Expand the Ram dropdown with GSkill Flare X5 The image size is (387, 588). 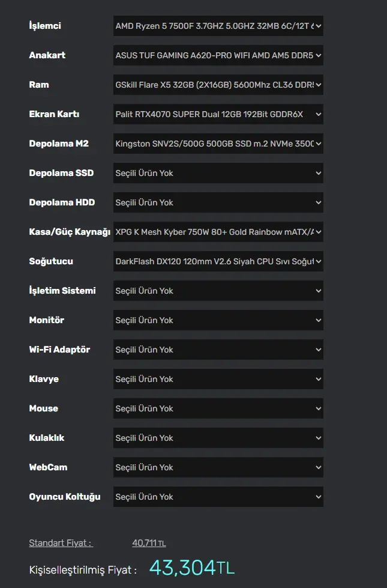[x=218, y=85]
